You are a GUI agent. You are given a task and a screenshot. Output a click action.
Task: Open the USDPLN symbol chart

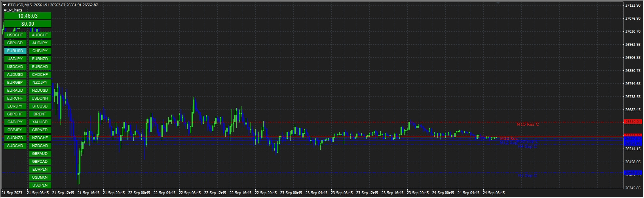(x=40, y=185)
